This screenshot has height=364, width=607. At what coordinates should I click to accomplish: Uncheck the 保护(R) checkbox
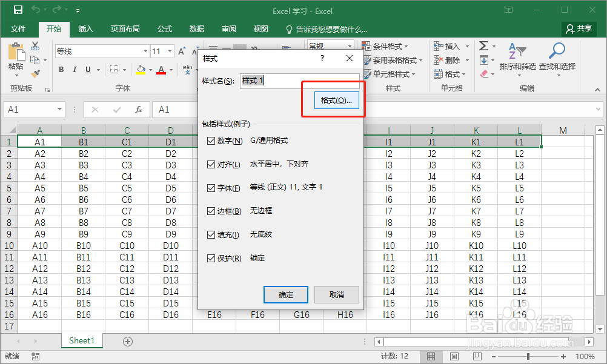pyautogui.click(x=211, y=258)
